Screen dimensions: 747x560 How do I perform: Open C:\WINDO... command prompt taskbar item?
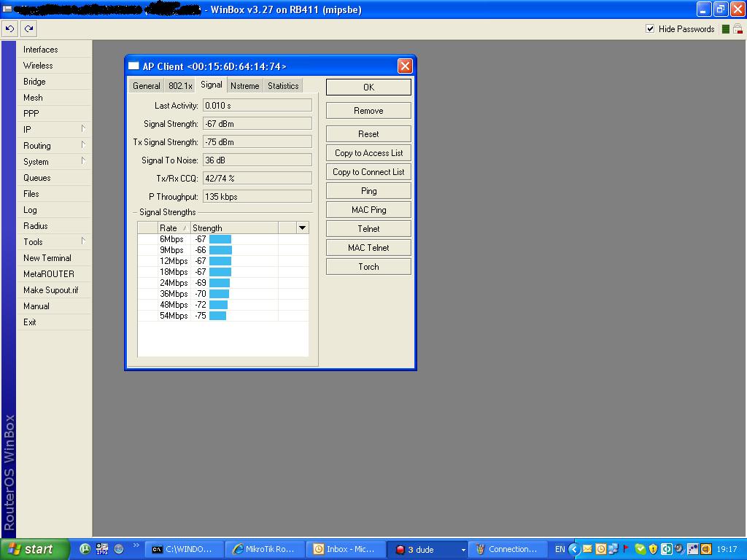click(x=183, y=549)
